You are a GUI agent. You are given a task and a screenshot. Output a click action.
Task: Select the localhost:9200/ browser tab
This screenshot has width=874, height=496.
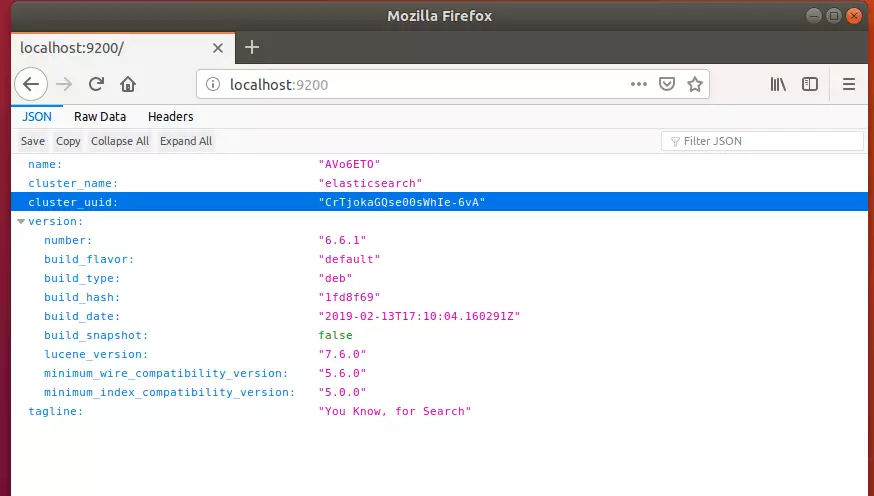(123, 48)
